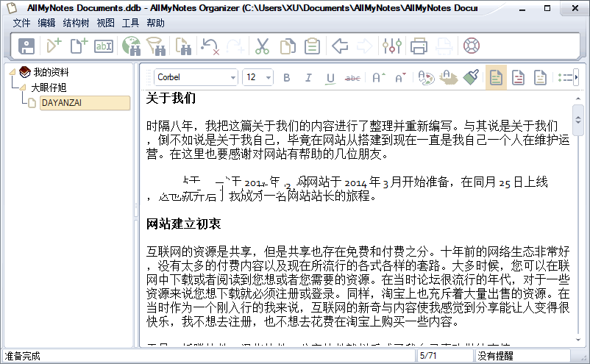Open the font color palette icon
Screen dimensions: 590x364
(427, 77)
